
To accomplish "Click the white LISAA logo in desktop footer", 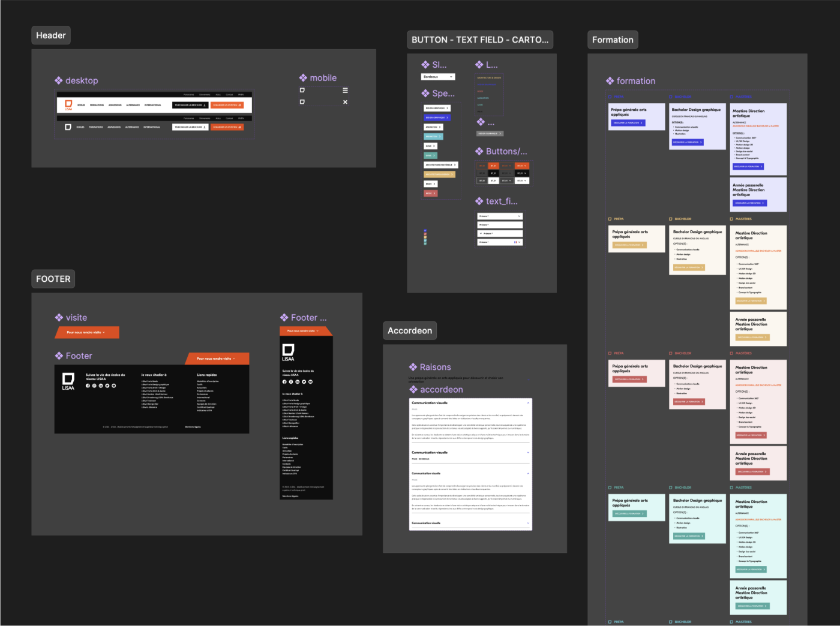I will [x=68, y=381].
